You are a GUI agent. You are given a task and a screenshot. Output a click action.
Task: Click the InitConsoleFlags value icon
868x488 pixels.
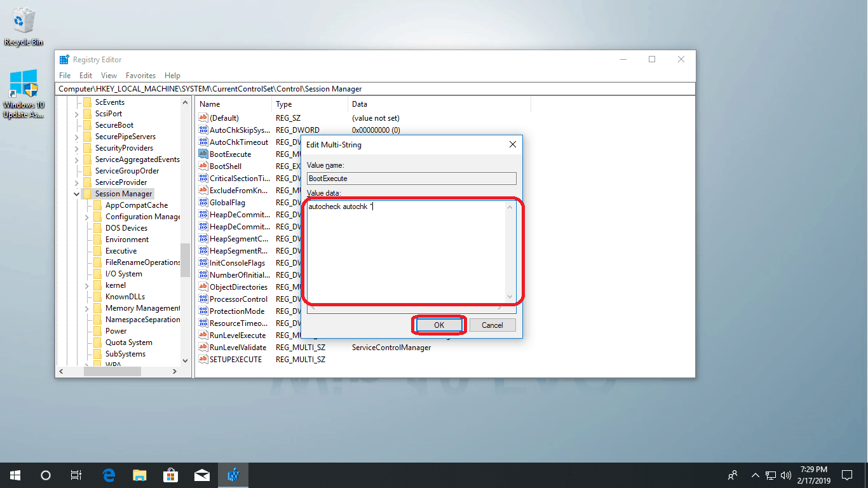tap(203, 262)
